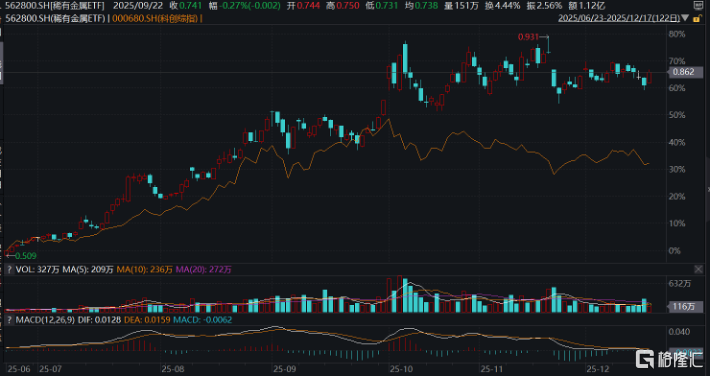
Task: Click the 25-07 time axis label
Action: [x=50, y=369]
